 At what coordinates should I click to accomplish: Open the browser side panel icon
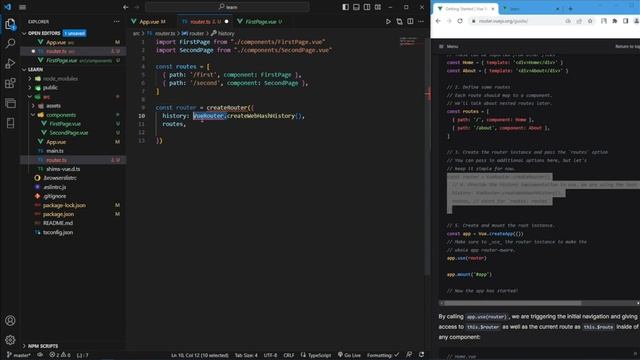[x=625, y=21]
